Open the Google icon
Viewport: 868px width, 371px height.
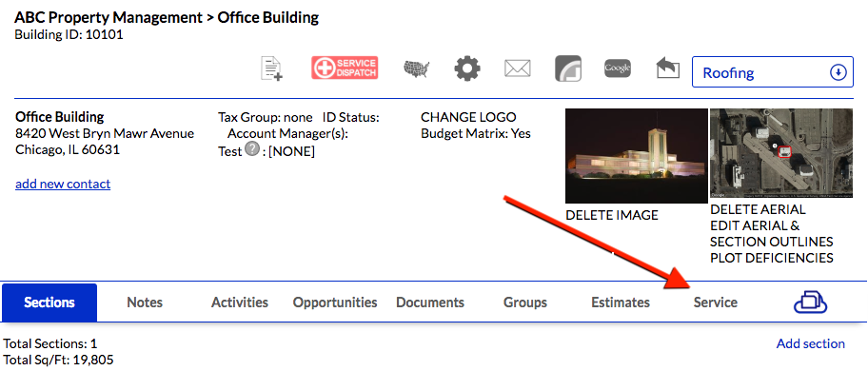coord(618,68)
